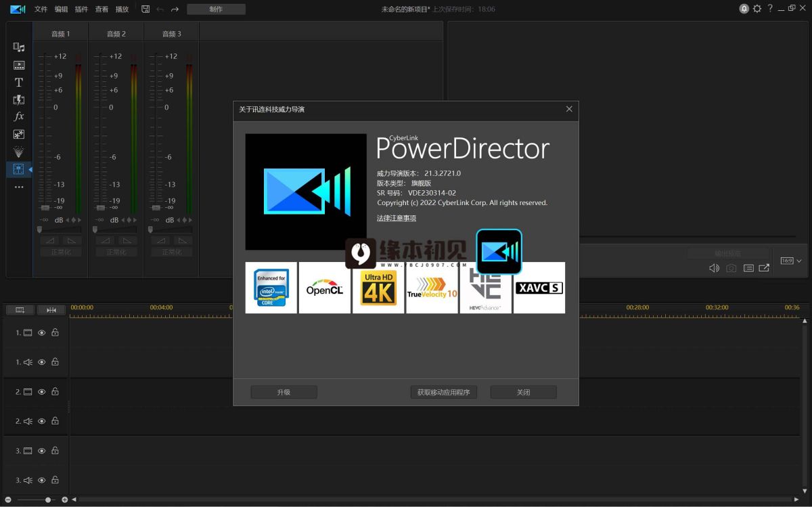Show more rooms via the three dots
The height and width of the screenshot is (507, 812).
click(19, 187)
